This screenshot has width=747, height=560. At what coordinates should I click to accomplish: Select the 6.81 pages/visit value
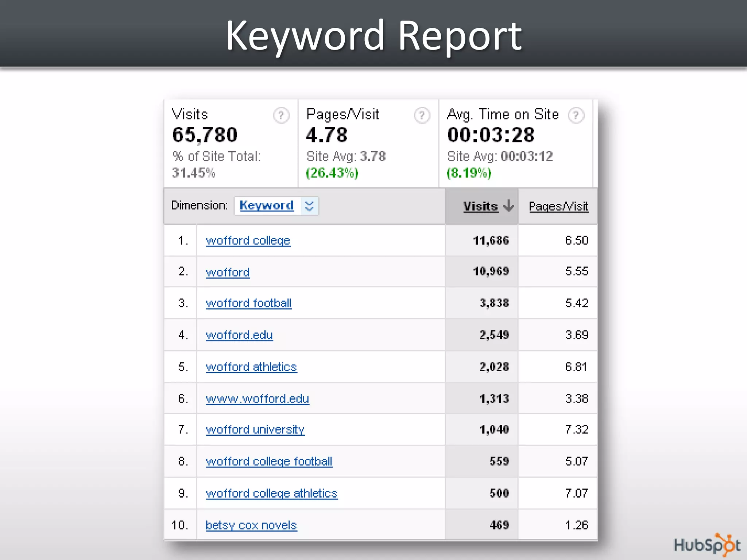[576, 366]
